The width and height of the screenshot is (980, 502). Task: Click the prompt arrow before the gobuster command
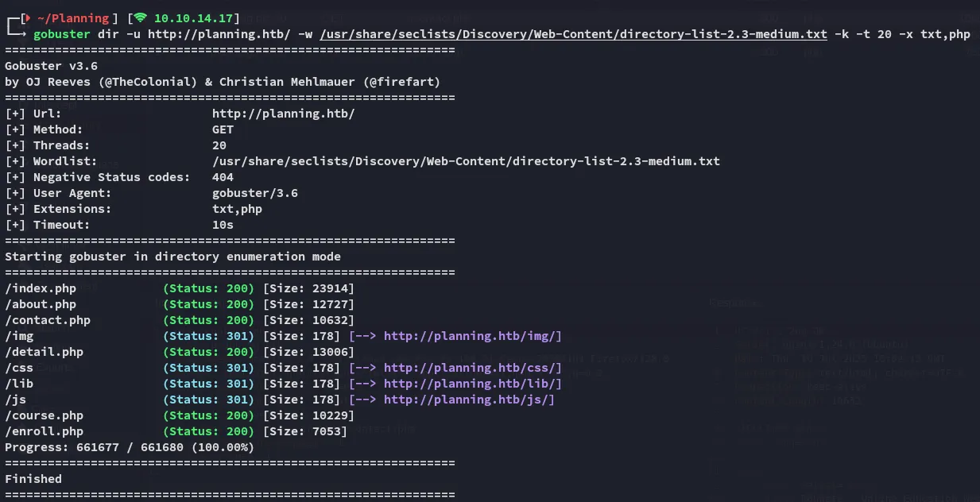(19, 34)
